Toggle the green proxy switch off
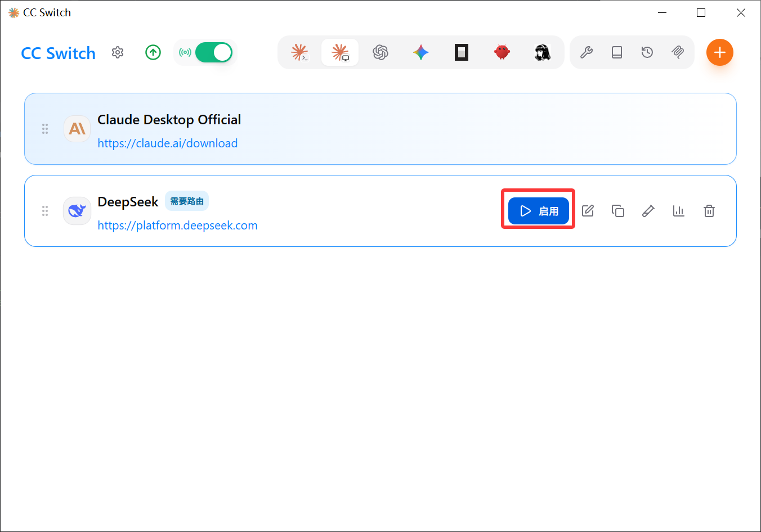The width and height of the screenshot is (761, 532). 214,52
